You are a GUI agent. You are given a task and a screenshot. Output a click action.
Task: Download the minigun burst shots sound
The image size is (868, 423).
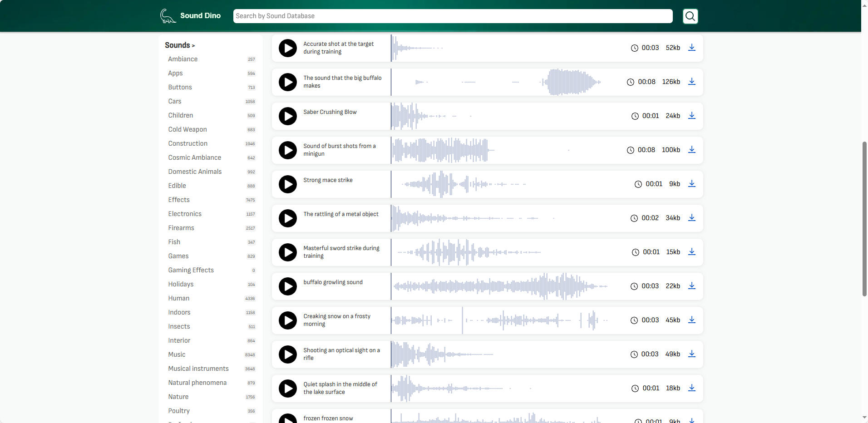(x=691, y=150)
